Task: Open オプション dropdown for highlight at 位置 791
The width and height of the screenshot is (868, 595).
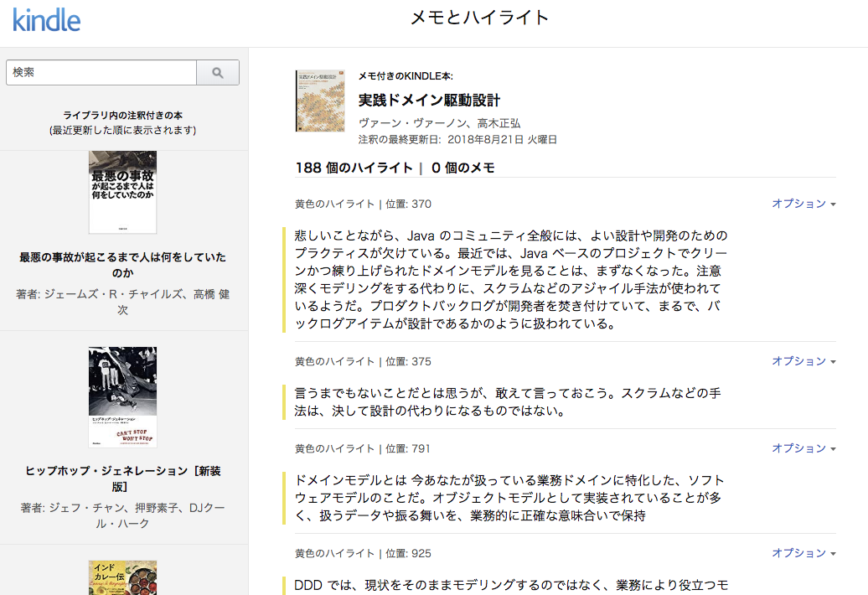Action: (x=803, y=448)
